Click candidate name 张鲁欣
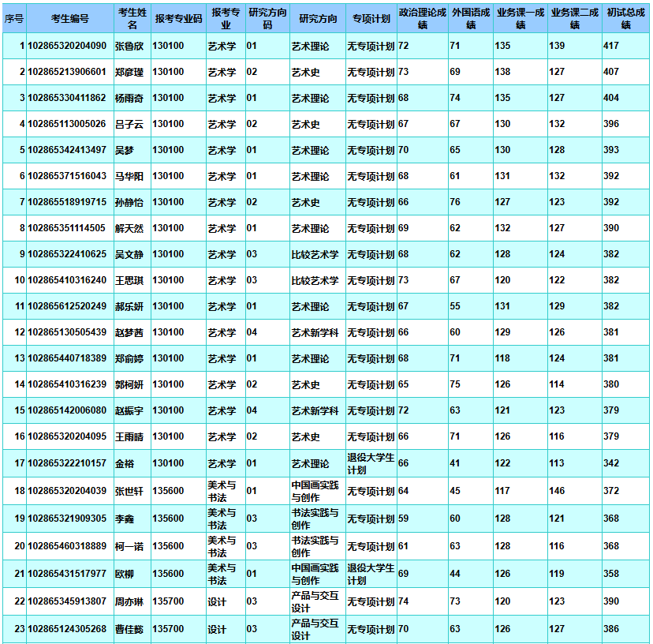Viewport: 653px width, 644px height. (x=129, y=47)
